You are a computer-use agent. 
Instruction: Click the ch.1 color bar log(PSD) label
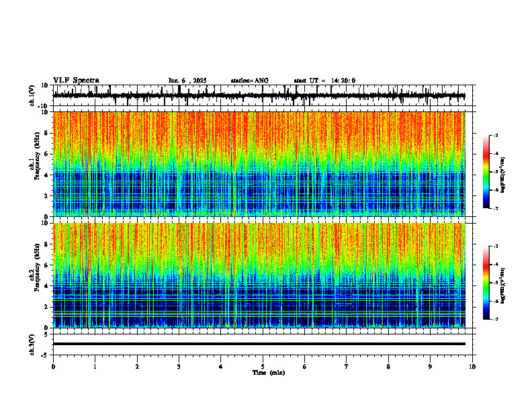tap(502, 175)
